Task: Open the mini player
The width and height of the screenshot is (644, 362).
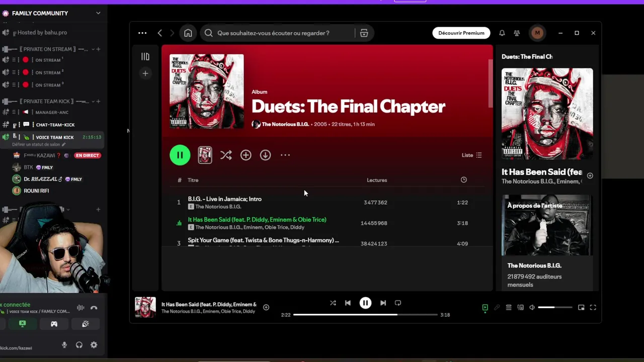Action: [x=581, y=307]
